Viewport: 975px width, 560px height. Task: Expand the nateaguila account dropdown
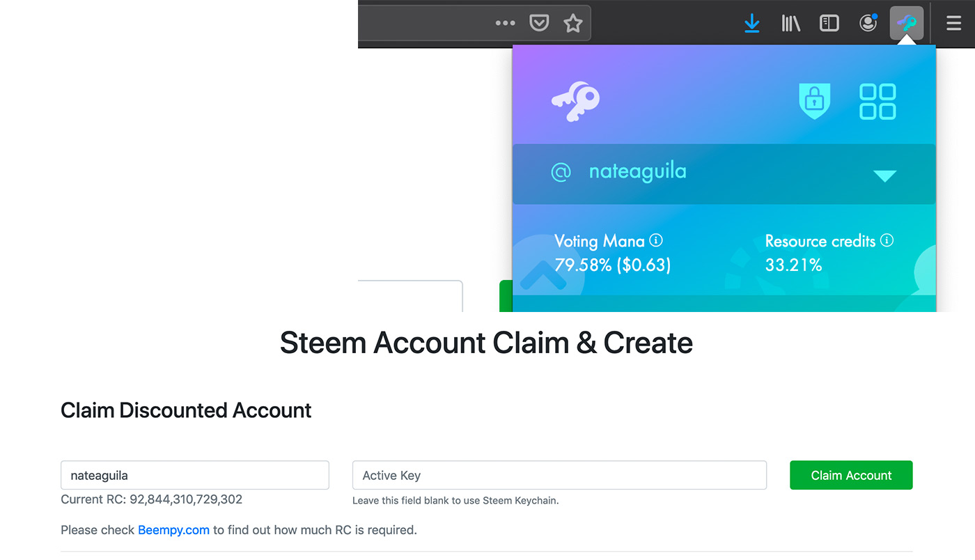884,176
